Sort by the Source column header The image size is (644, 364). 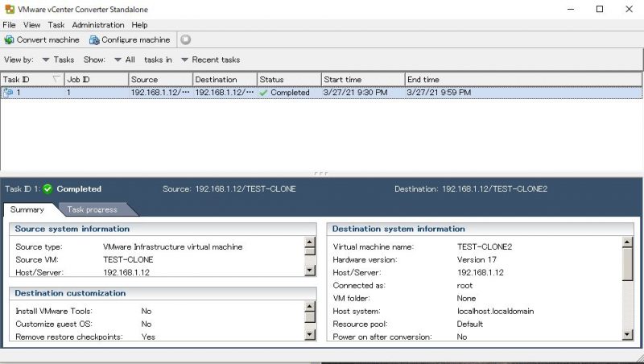click(x=160, y=79)
